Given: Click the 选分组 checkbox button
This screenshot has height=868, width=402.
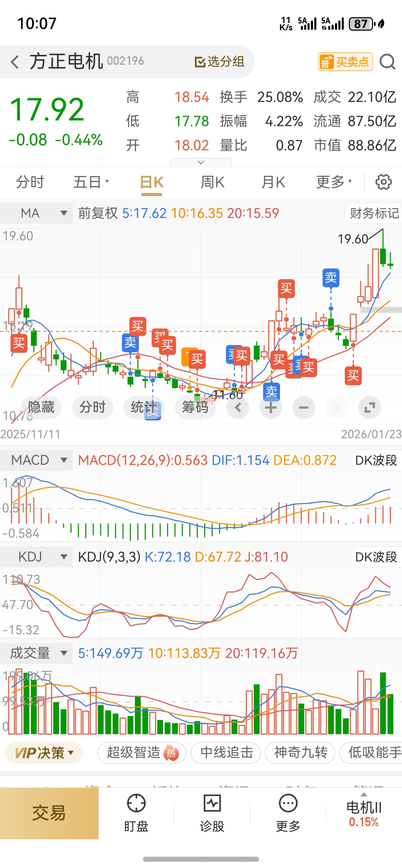Looking at the screenshot, I should (x=220, y=62).
